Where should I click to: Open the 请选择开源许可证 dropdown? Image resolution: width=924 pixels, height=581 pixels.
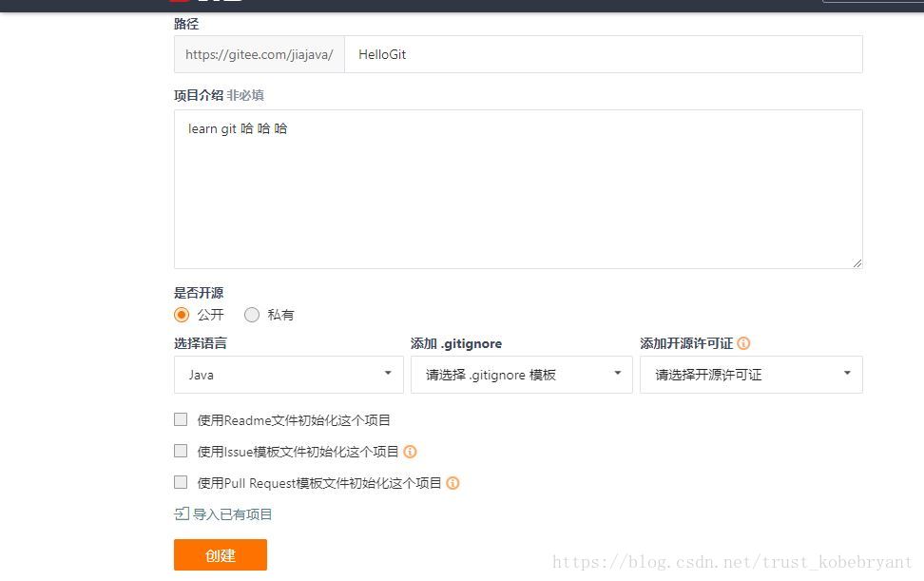click(x=751, y=374)
